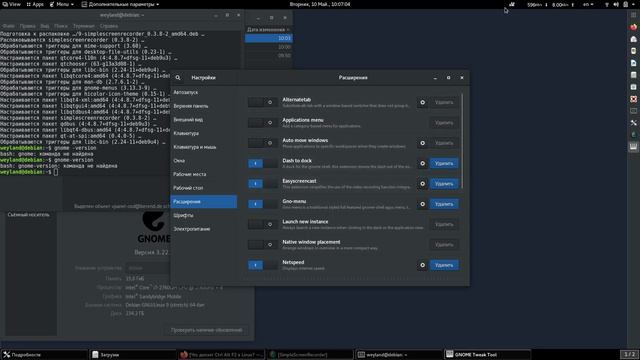Open the highlighted Tweak Tool icon in dock
Screen dimensions: 640x360
[x=633, y=147]
